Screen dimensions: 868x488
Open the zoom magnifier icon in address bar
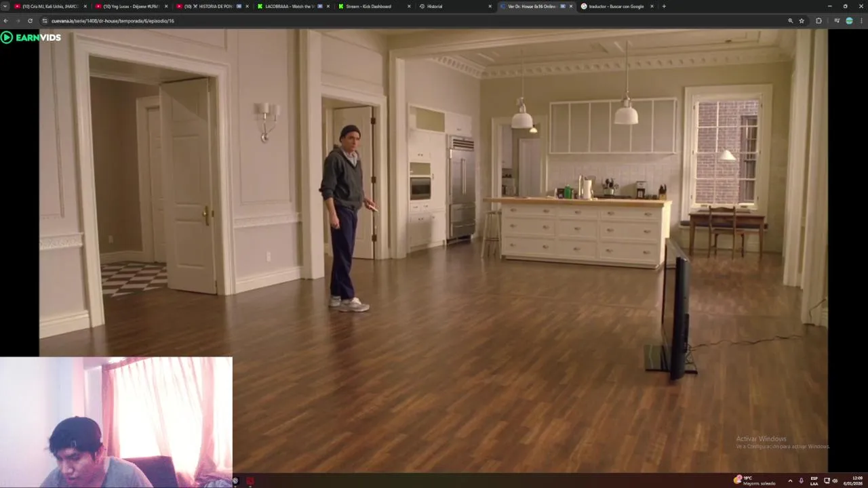(790, 21)
